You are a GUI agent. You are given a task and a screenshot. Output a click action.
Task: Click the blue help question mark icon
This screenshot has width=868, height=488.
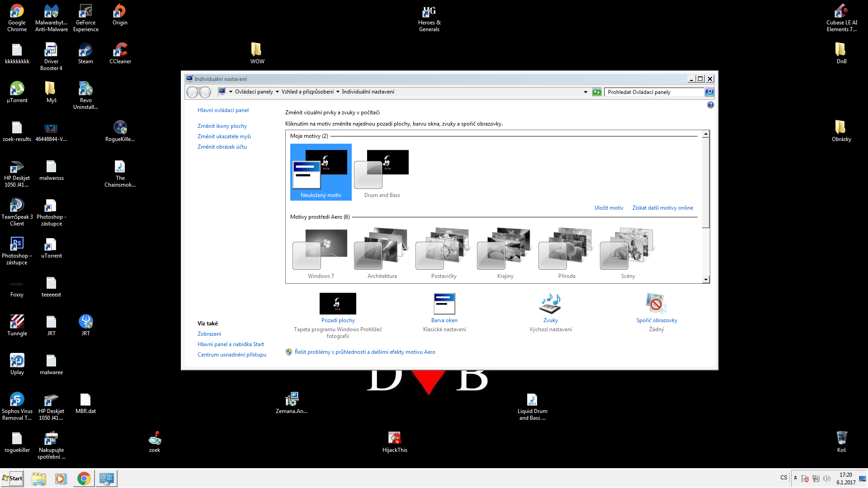710,105
